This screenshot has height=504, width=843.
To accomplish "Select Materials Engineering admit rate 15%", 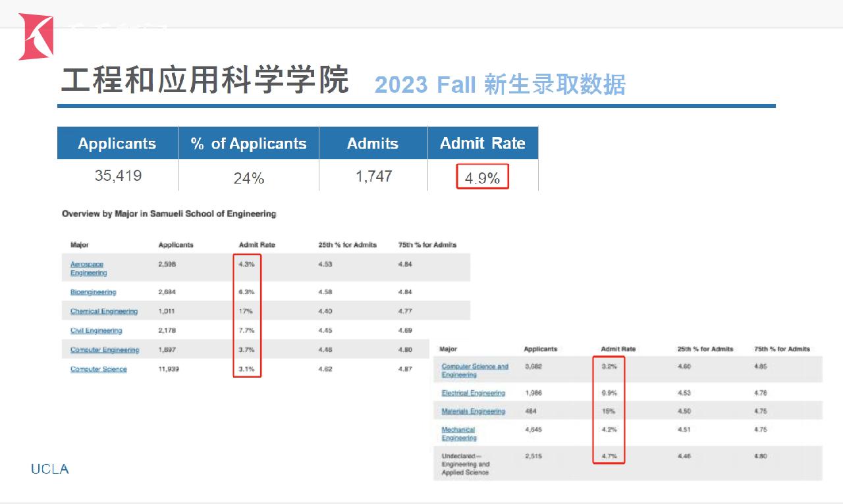I will pos(608,411).
